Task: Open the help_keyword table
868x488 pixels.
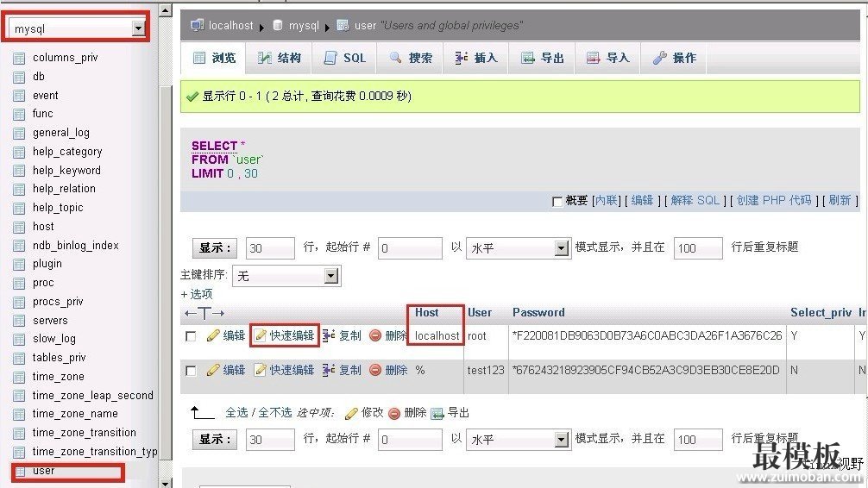Action: tap(66, 171)
